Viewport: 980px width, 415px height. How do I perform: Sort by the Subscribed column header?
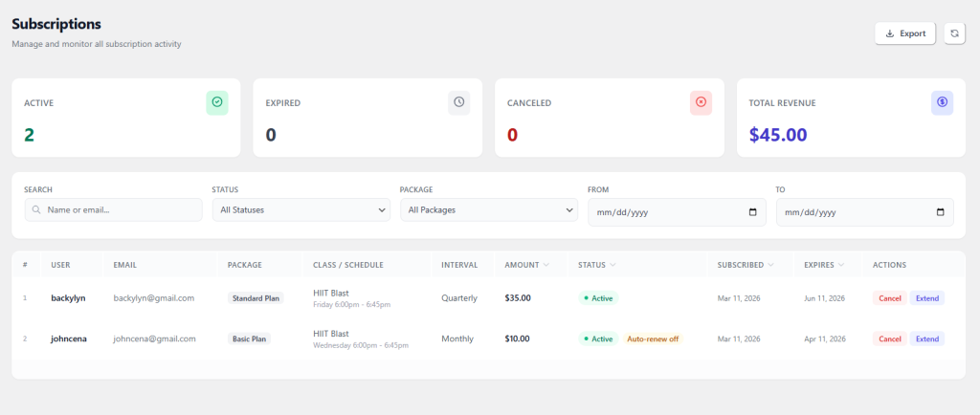pos(746,265)
